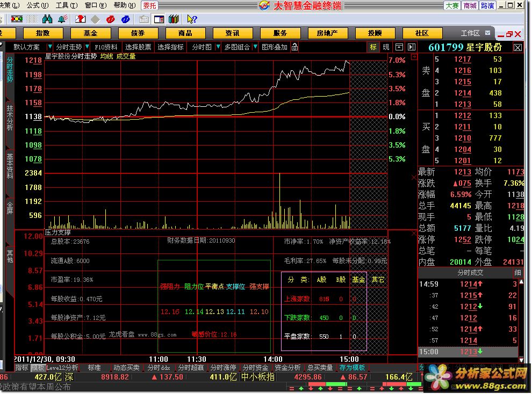The height and width of the screenshot is (394, 532).
Task: Click the 选择股票 toolbar item
Action: coord(138,47)
